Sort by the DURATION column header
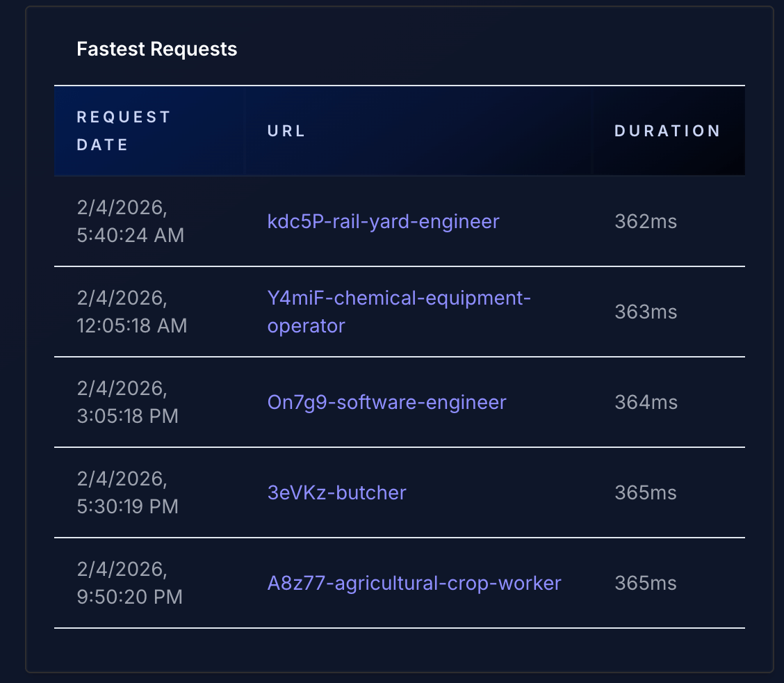The image size is (784, 683). point(667,131)
